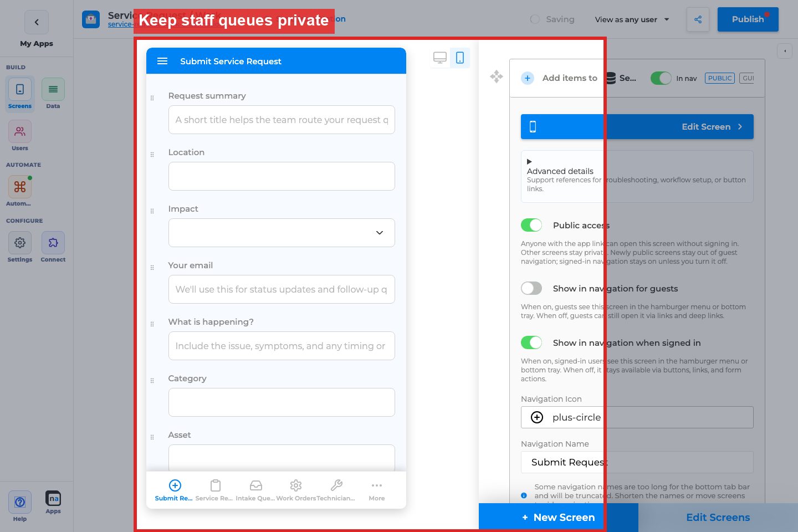Screen dimensions: 798x532
Task: Disable Show in navigation when signed in
Action: [x=531, y=342]
